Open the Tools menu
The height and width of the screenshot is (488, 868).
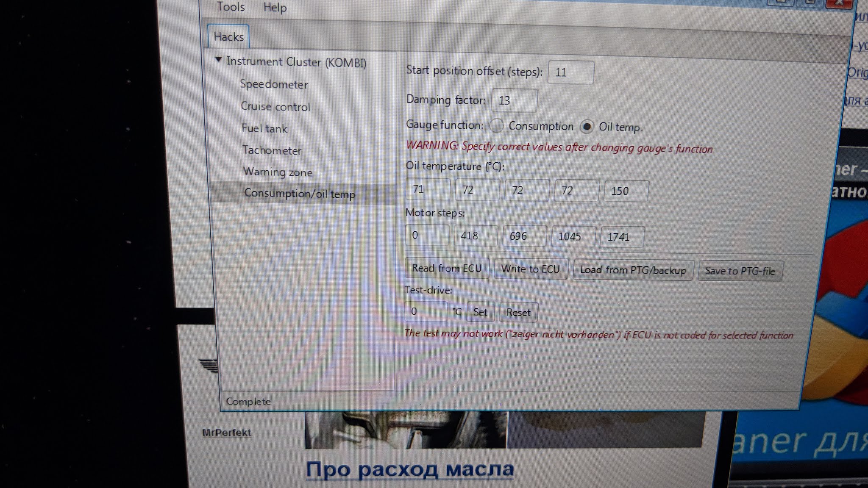tap(231, 6)
